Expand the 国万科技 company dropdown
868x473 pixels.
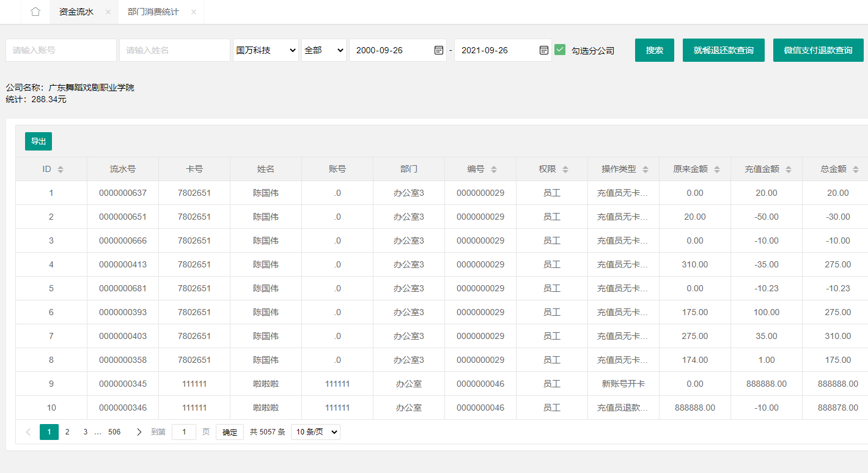(x=266, y=50)
